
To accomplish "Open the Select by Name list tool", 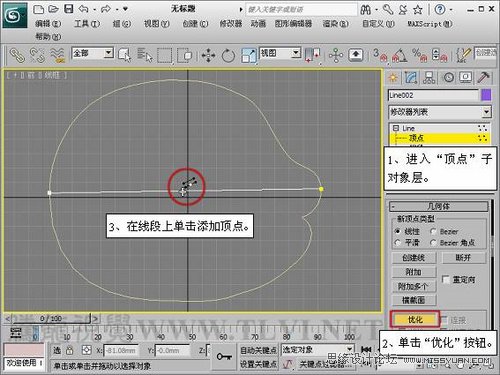I will point(145,55).
